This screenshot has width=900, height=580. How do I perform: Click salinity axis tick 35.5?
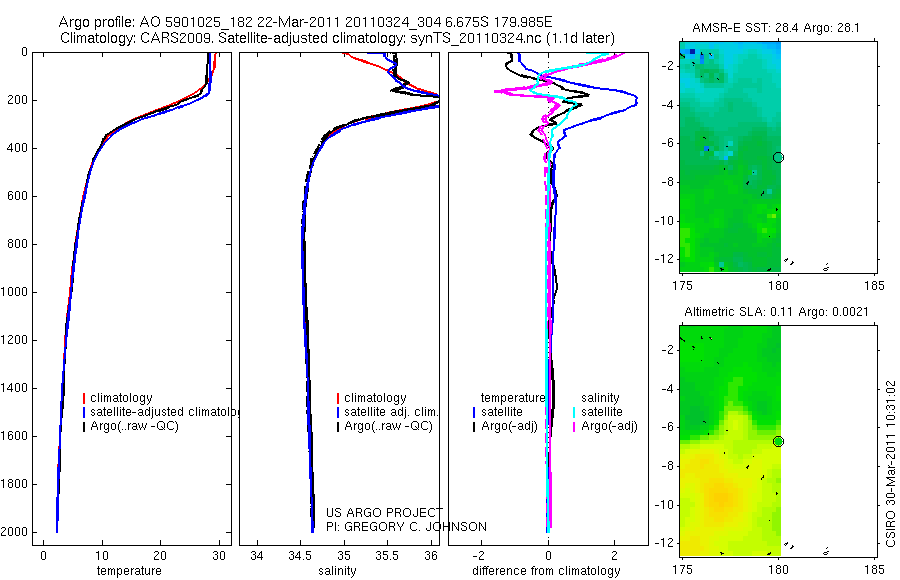(x=387, y=555)
